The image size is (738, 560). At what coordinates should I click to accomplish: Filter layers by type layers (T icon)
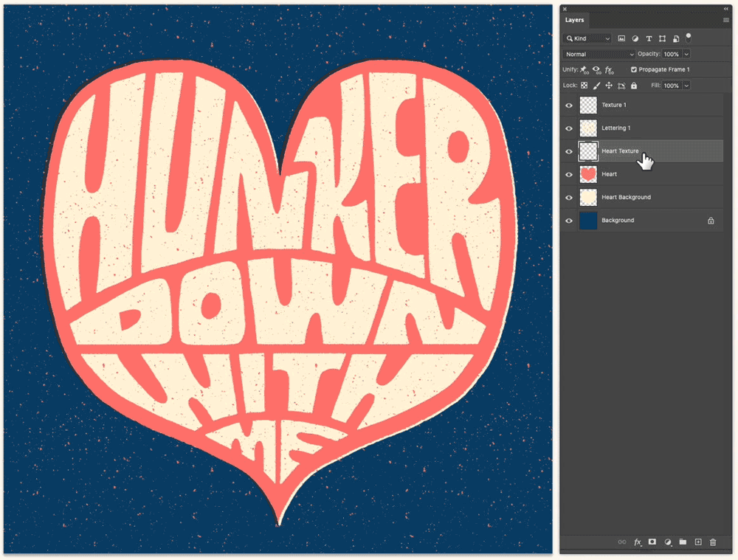[x=649, y=38]
